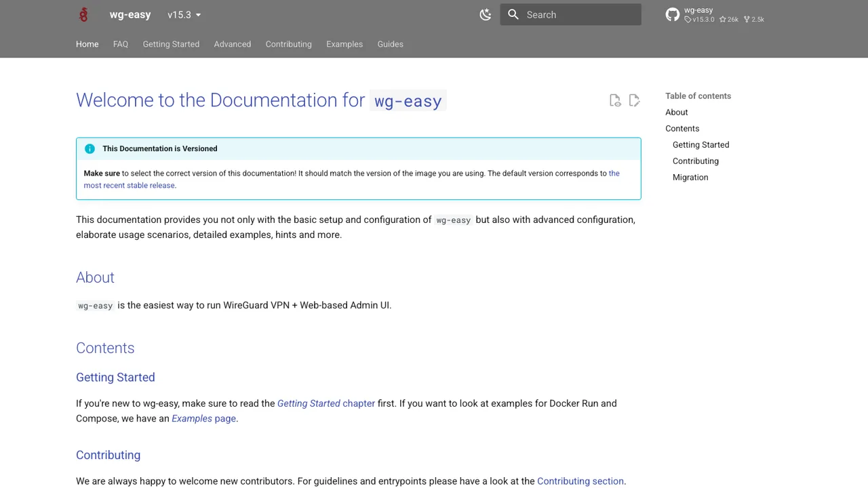868x488 pixels.
Task: Open the v15.3 version selector dropdown
Action: pyautogui.click(x=184, y=15)
